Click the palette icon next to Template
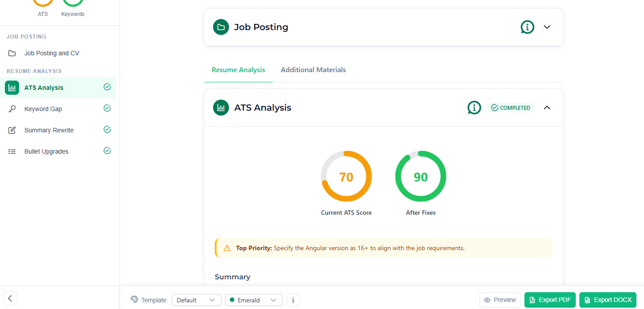 pos(134,300)
